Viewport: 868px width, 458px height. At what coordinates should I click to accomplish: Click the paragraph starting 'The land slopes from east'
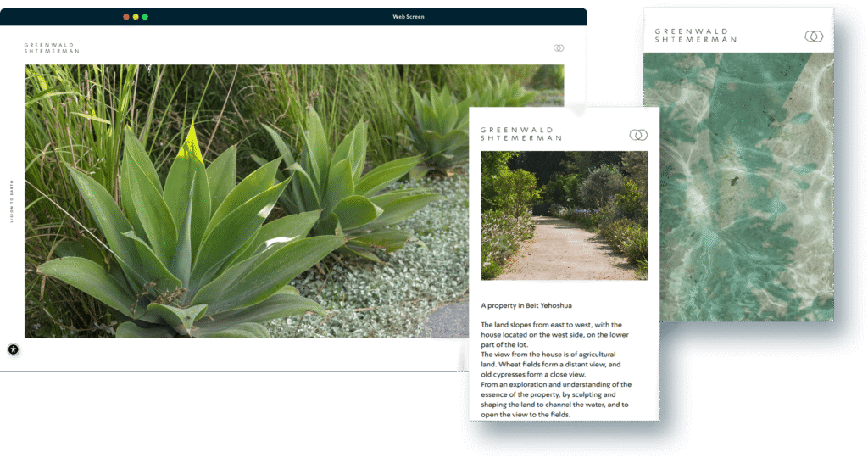[x=551, y=334]
